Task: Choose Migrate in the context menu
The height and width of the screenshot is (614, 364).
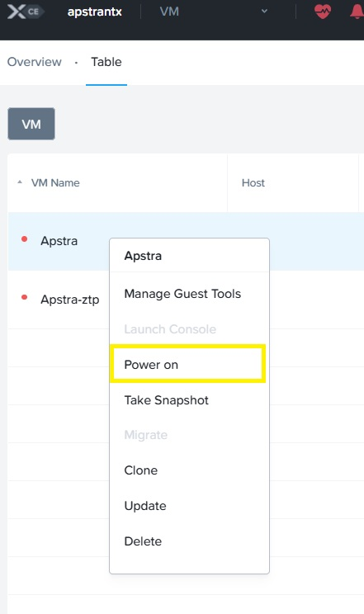Action: point(146,435)
